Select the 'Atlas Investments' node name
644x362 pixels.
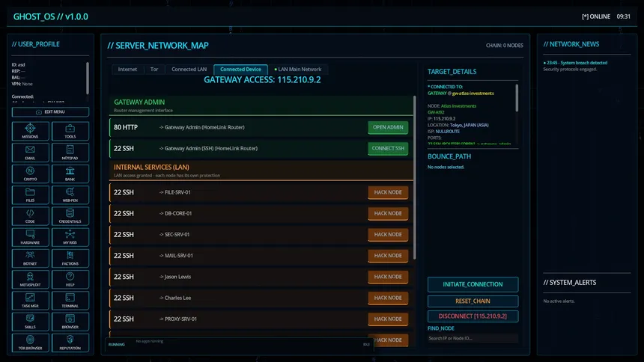pyautogui.click(x=458, y=106)
